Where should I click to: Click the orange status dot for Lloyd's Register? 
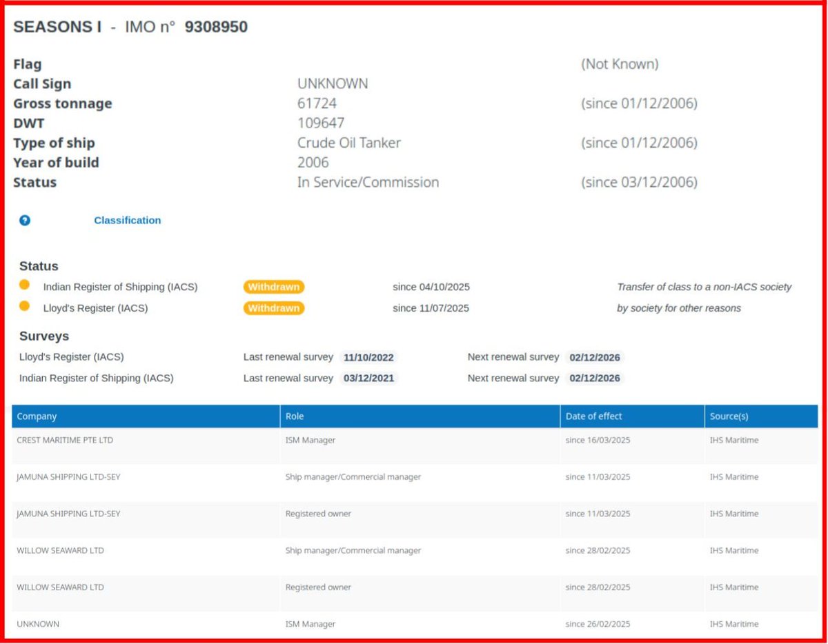tap(24, 306)
